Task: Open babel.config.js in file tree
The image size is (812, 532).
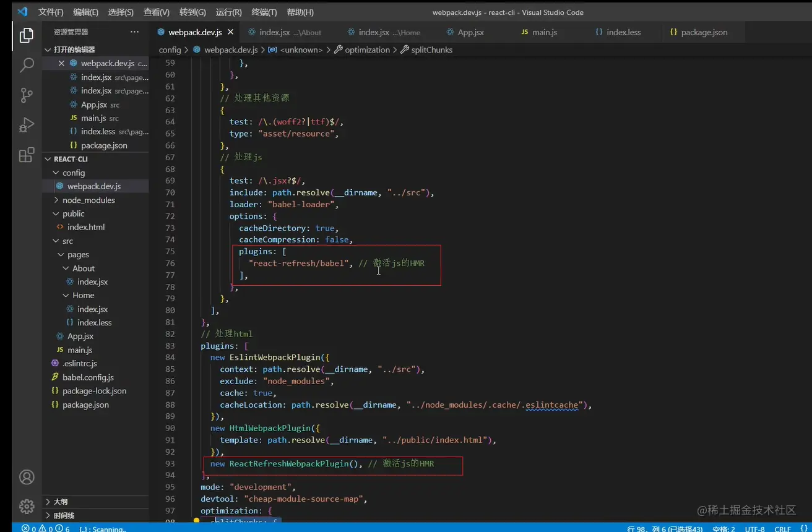Action: pyautogui.click(x=88, y=377)
